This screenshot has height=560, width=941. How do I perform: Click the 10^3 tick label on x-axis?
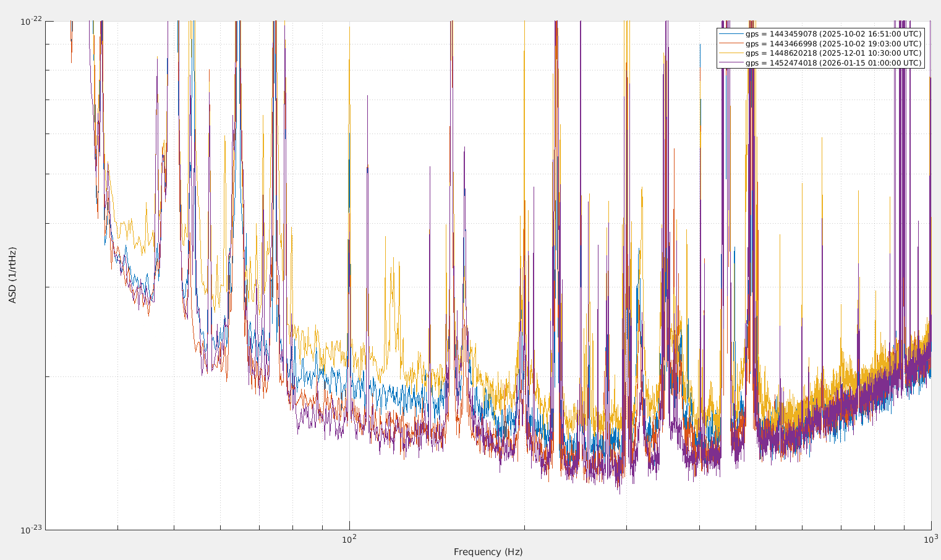[x=930, y=538]
